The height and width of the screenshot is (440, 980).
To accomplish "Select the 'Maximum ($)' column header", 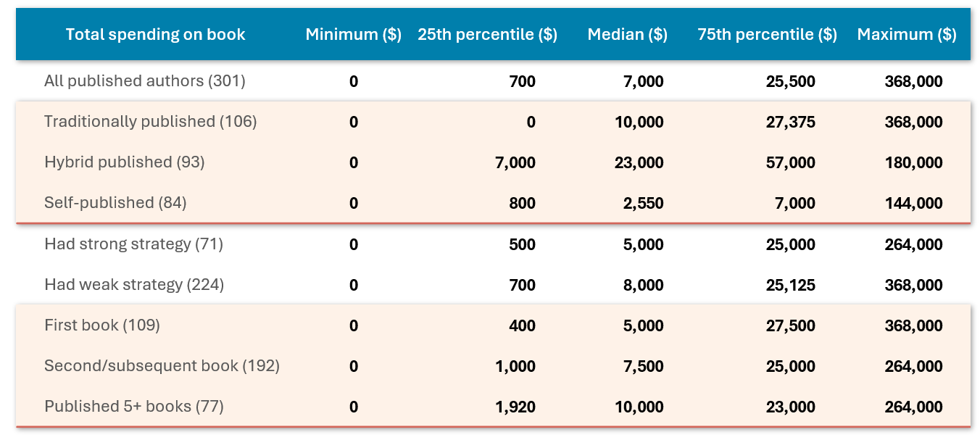I will coord(907,34).
